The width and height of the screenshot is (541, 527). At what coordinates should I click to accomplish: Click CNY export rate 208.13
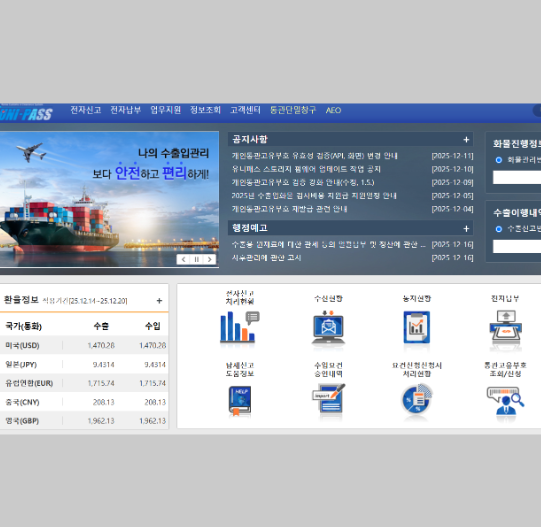coord(104,402)
